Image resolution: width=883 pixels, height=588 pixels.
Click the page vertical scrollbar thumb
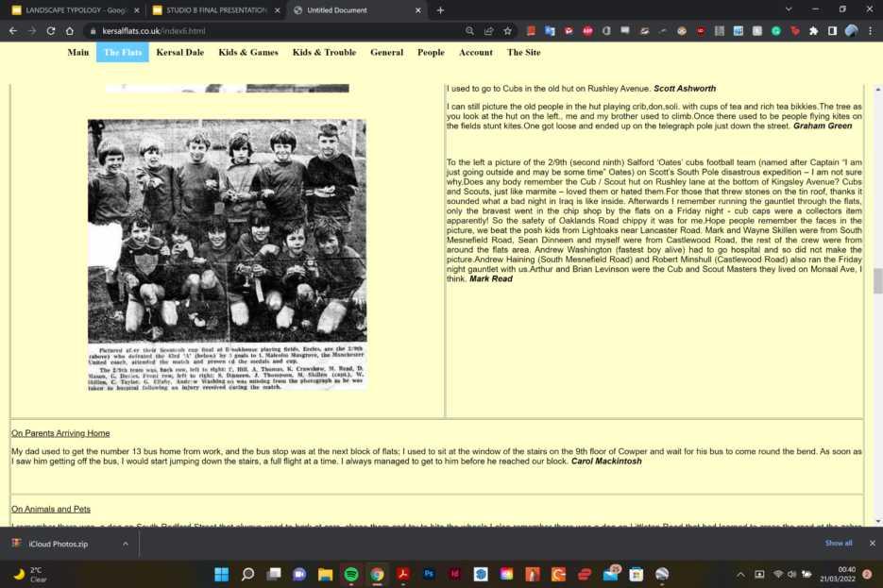(x=878, y=281)
